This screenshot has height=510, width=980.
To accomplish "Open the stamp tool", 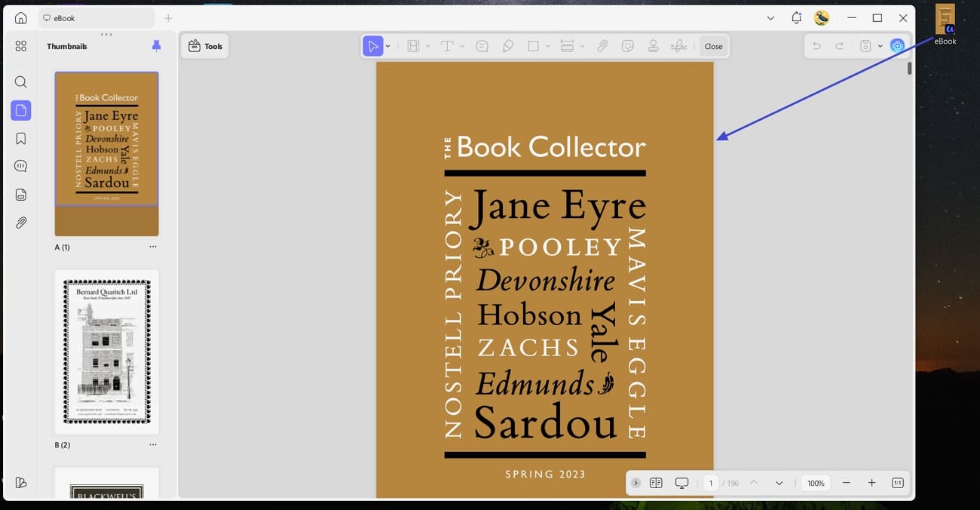I will click(653, 46).
